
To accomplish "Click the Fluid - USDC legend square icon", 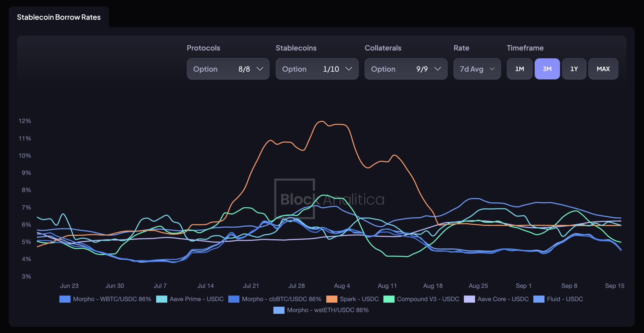I will (538, 299).
